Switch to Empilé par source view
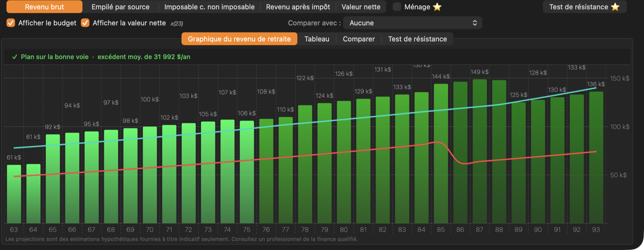 tap(120, 7)
